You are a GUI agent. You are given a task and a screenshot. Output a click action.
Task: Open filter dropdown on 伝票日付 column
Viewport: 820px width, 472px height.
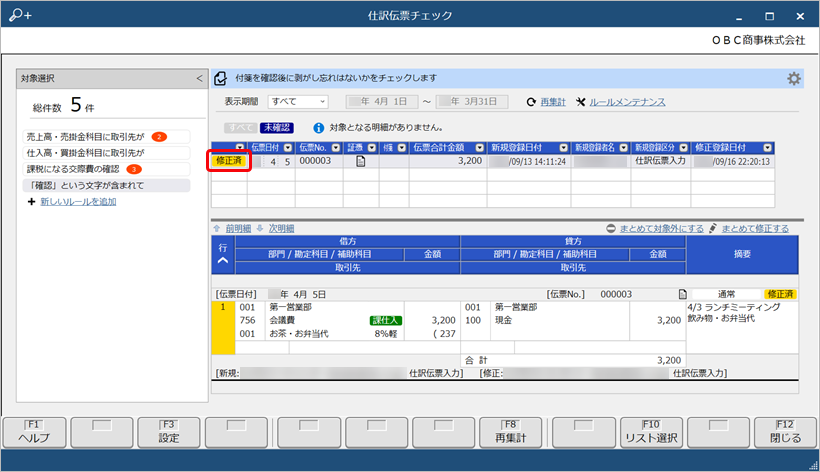tap(288, 148)
